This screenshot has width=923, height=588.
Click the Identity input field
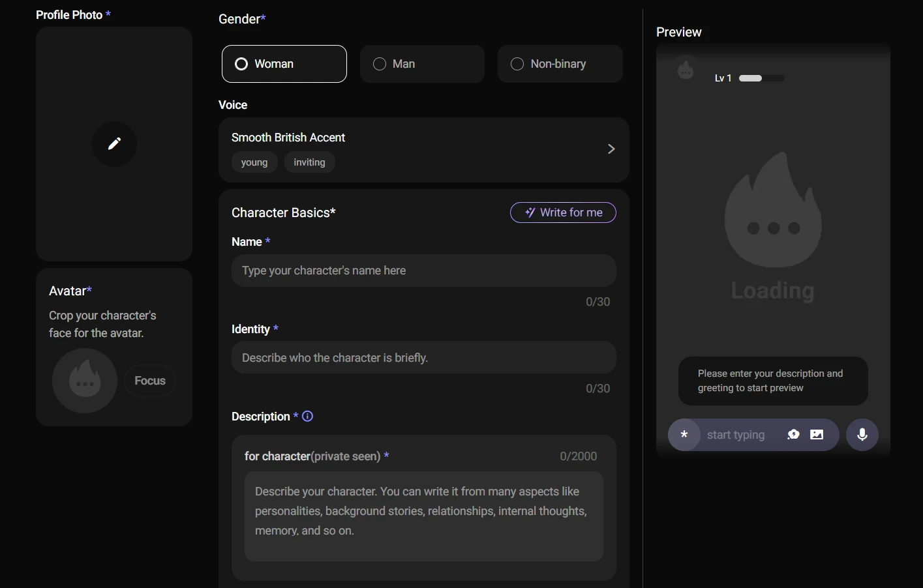point(423,358)
